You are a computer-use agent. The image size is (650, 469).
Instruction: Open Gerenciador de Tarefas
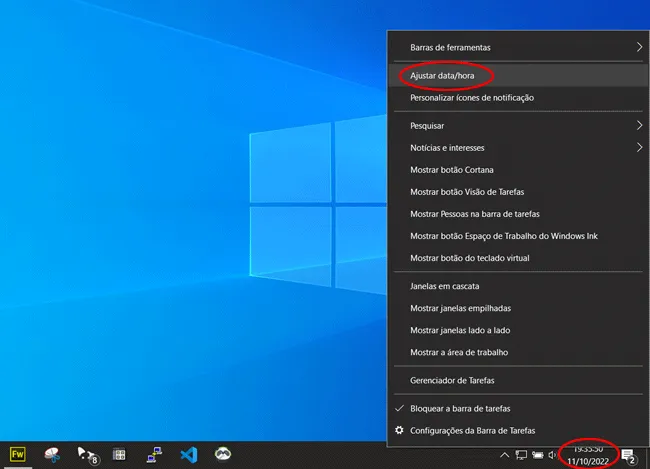(518, 380)
